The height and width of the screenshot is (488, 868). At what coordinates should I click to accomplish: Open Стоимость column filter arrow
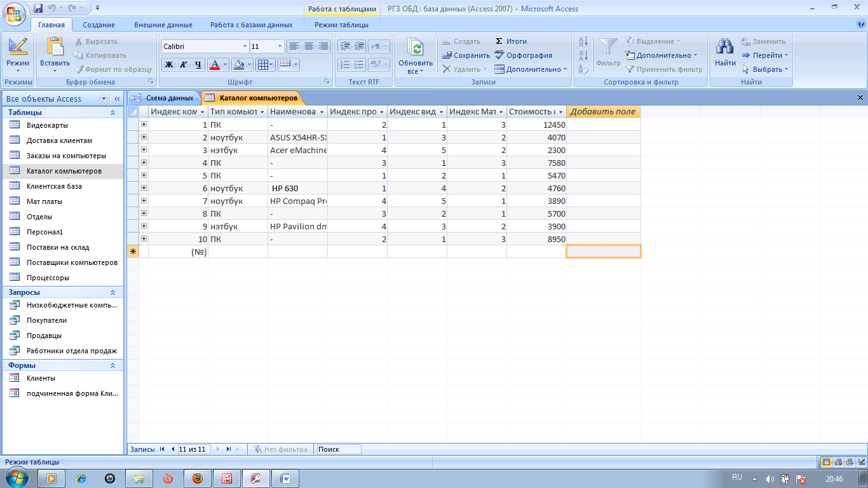tap(561, 112)
